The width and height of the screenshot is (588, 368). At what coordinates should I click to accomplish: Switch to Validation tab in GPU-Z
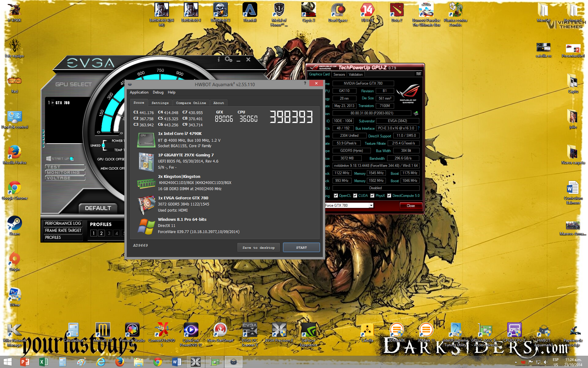[356, 75]
